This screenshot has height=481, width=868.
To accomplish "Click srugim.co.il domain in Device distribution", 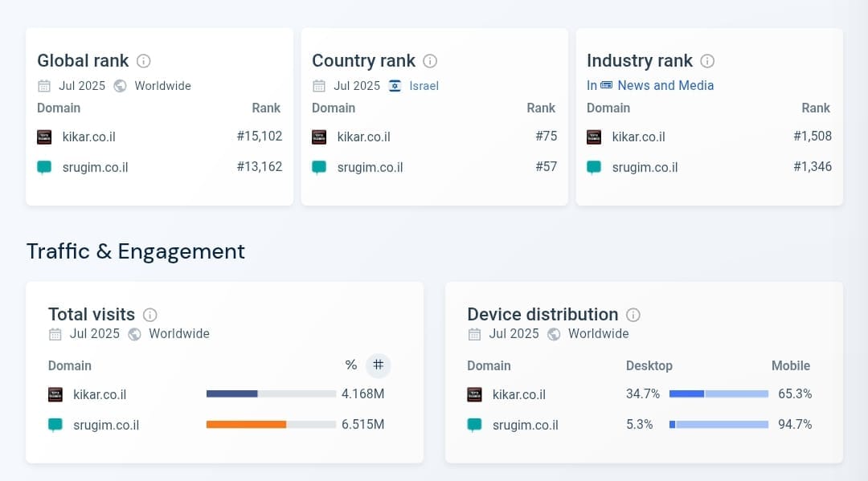I will (526, 425).
